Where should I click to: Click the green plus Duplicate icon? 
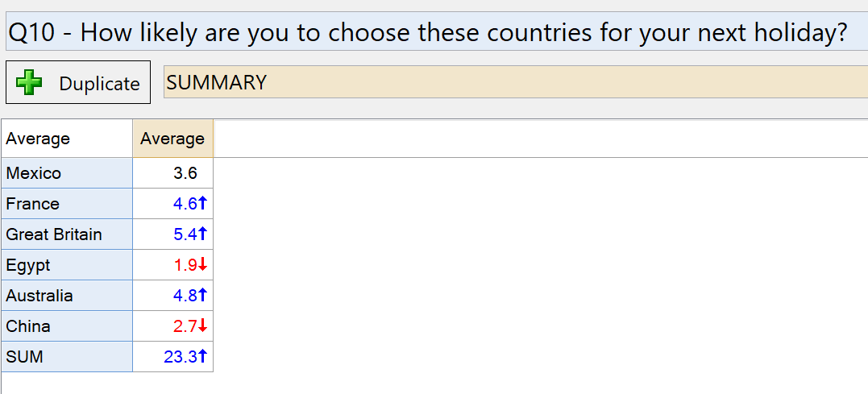(29, 82)
